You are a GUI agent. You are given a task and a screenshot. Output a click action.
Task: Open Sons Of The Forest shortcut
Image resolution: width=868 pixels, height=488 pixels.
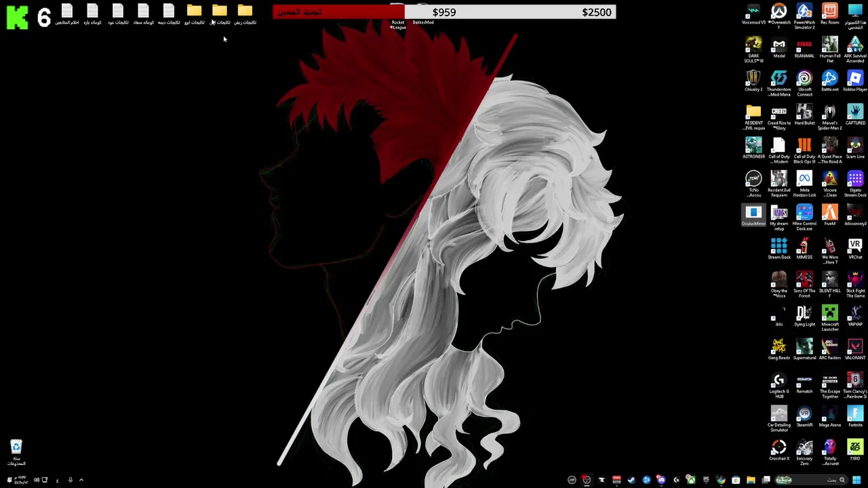coord(804,284)
